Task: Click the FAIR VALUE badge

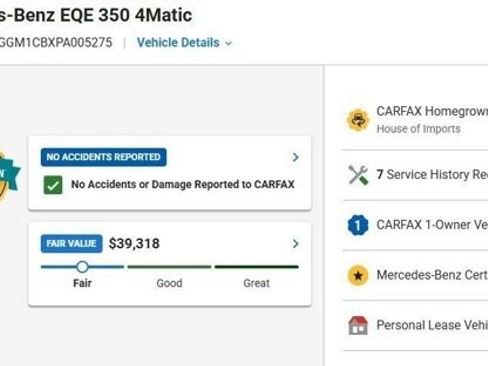Action: click(x=71, y=244)
